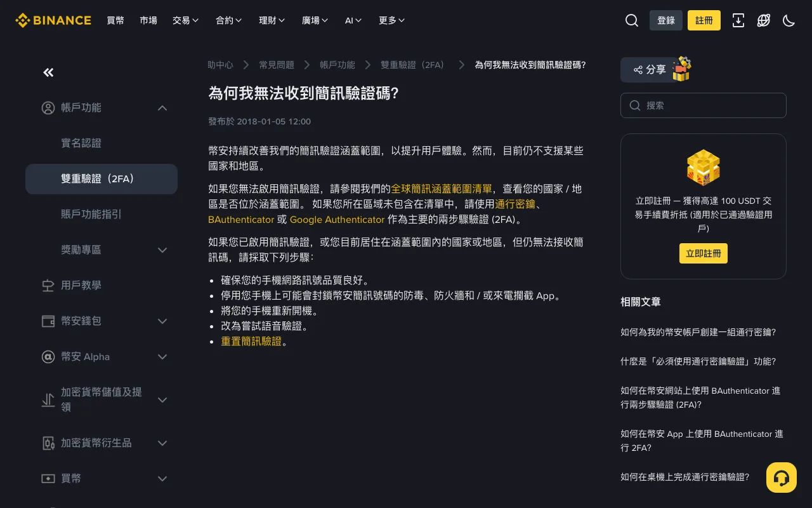Open the 重置簡訊驗證 link
Image resolution: width=812 pixels, height=508 pixels.
(x=251, y=341)
